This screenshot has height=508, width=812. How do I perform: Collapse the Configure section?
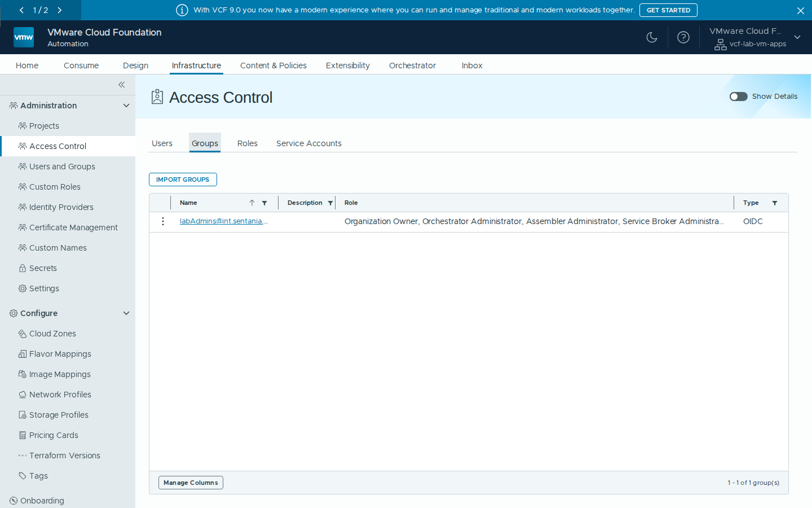tap(126, 313)
